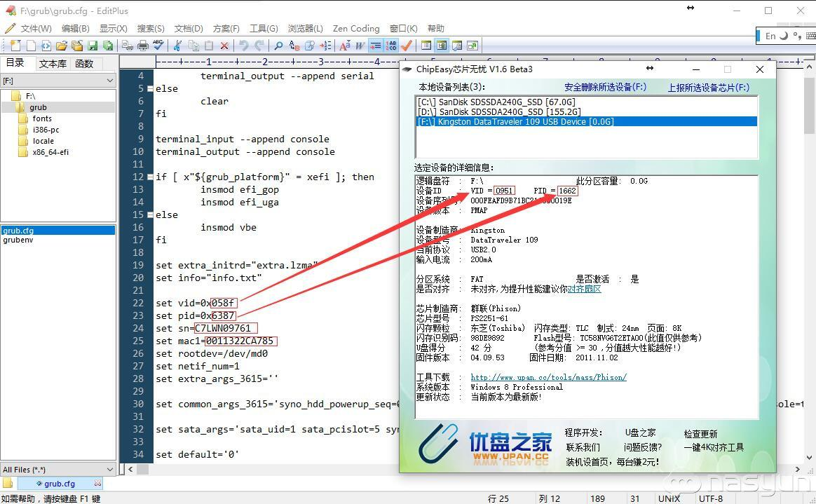
Task: Switch to the 函数 side panel tab
Action: pyautogui.click(x=84, y=64)
